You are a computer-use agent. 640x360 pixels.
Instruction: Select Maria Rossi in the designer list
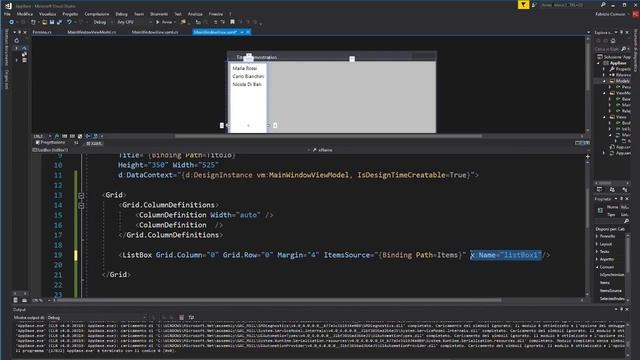[x=245, y=68]
